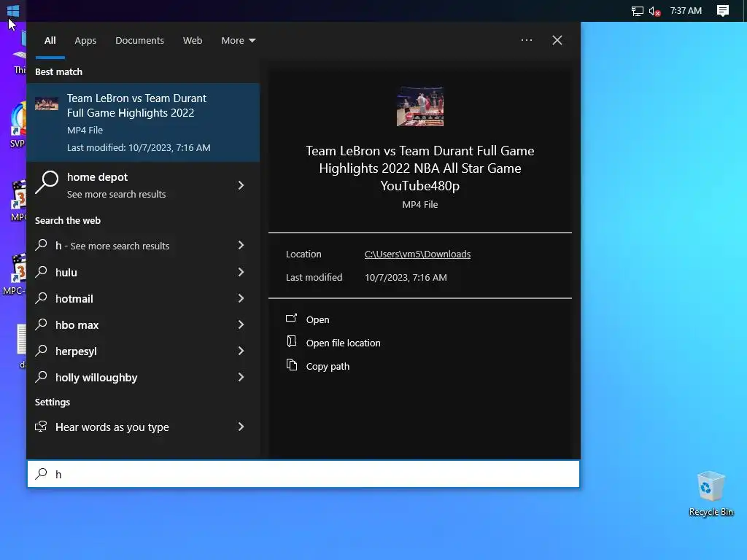This screenshot has height=560, width=747.
Task: Expand the hulu suggestion chevron
Action: (241, 272)
